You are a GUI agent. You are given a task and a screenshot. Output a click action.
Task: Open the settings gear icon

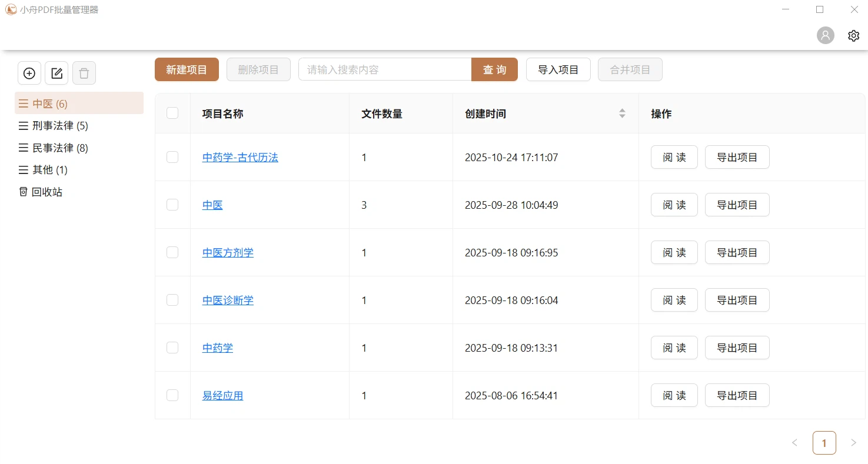click(853, 36)
